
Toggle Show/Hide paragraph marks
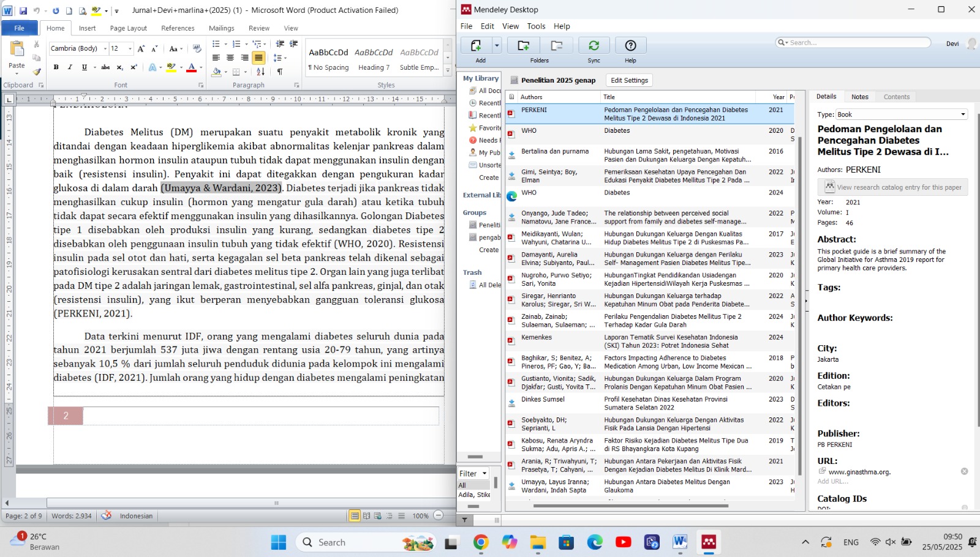[280, 72]
